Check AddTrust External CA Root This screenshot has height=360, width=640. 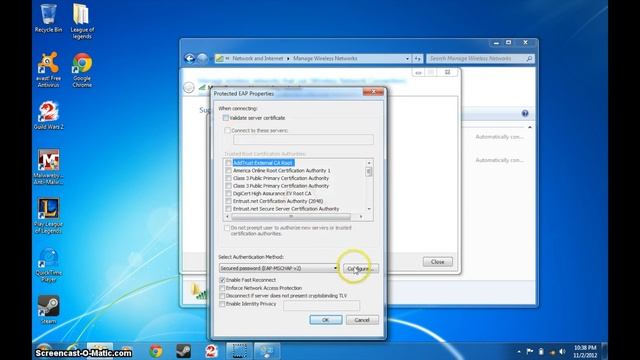click(x=229, y=163)
